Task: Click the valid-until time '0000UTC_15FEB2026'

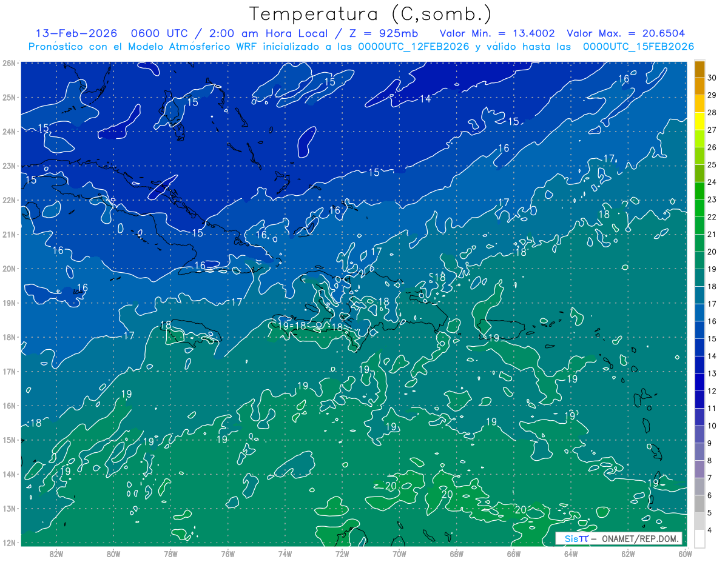Action: tap(638, 47)
